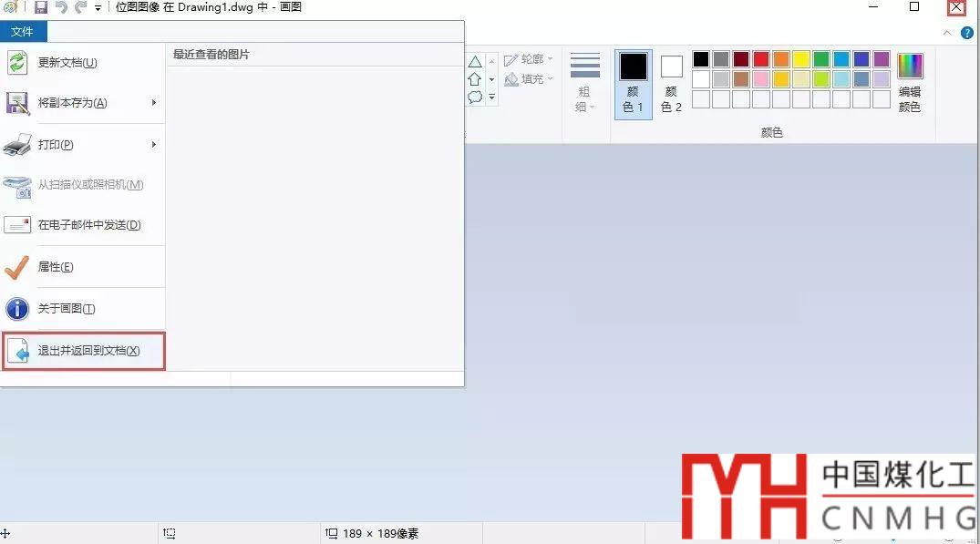Select the up arrow shape

(475, 78)
